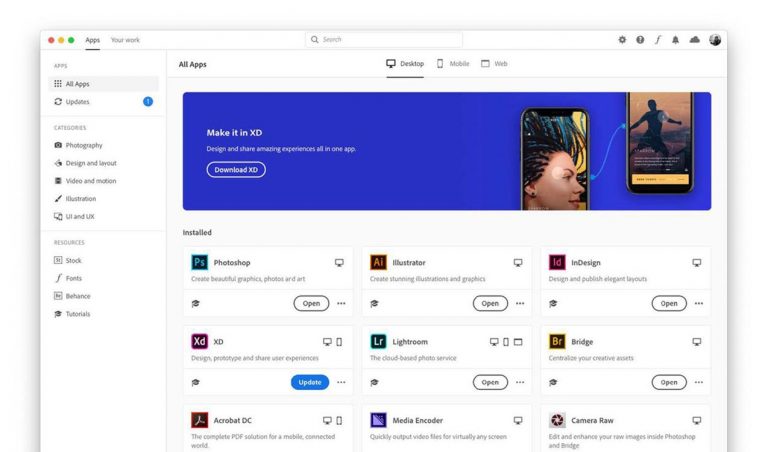The image size is (768, 452).
Task: Open Bridge tutorials graduation cap icon
Action: (553, 382)
